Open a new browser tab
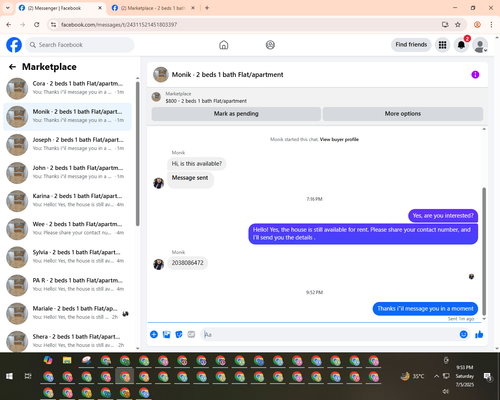500x400 pixels. click(x=207, y=8)
